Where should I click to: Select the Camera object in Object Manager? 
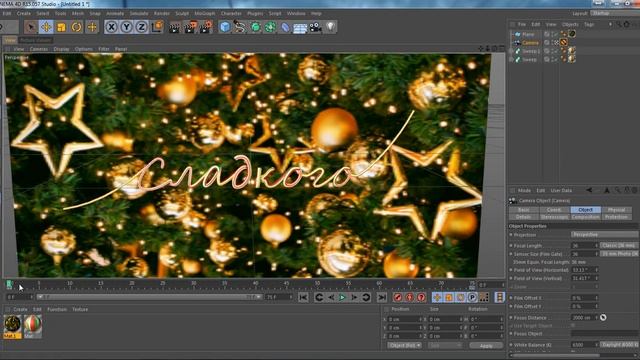point(530,42)
